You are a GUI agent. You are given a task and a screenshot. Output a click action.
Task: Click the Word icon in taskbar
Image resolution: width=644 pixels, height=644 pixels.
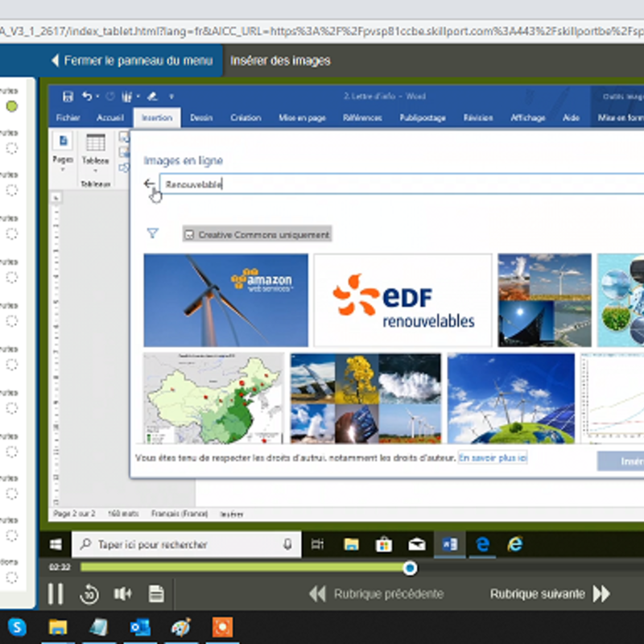coord(450,545)
